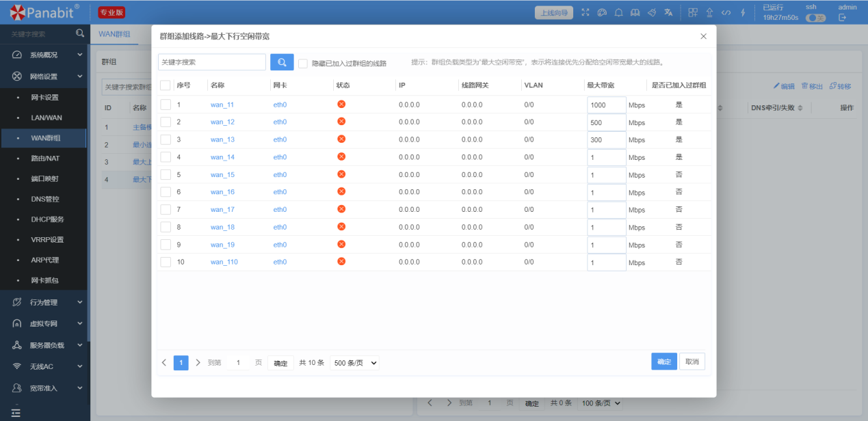Click the lightning bolt icon in header
The image size is (868, 421).
743,12
